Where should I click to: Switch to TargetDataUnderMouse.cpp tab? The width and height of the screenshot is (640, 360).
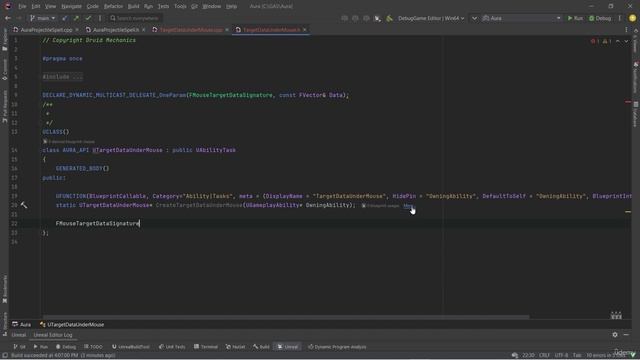(x=191, y=30)
